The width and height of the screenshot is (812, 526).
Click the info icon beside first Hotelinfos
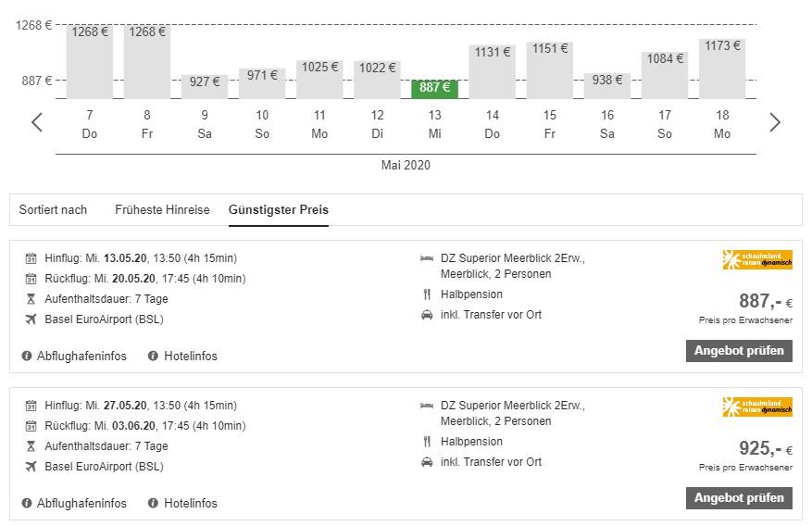[x=153, y=356]
